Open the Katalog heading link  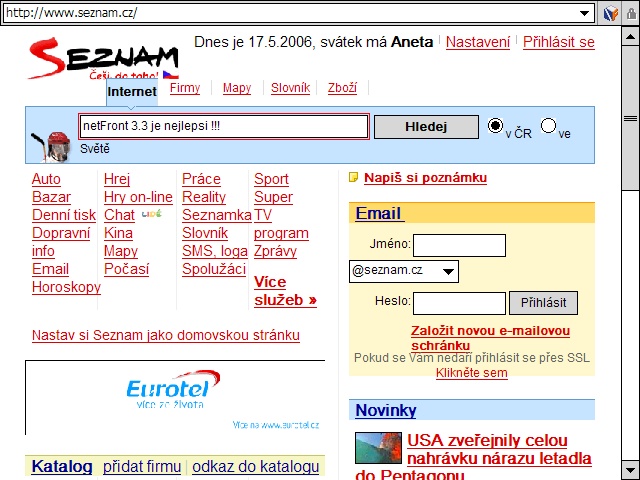pyautogui.click(x=62, y=467)
